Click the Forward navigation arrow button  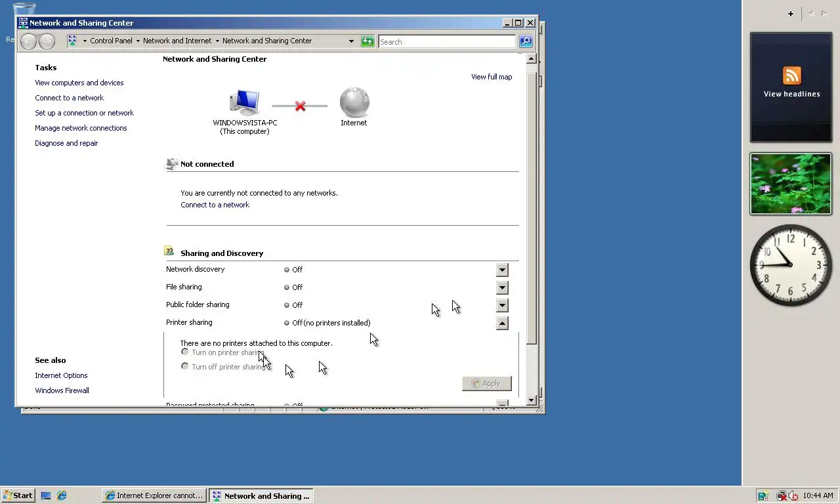pyautogui.click(x=47, y=41)
